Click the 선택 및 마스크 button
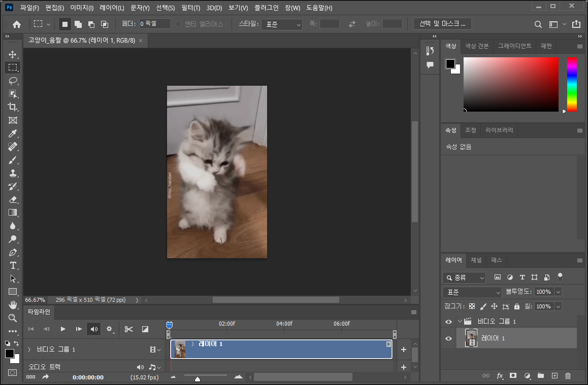The height and width of the screenshot is (385, 588). point(442,24)
